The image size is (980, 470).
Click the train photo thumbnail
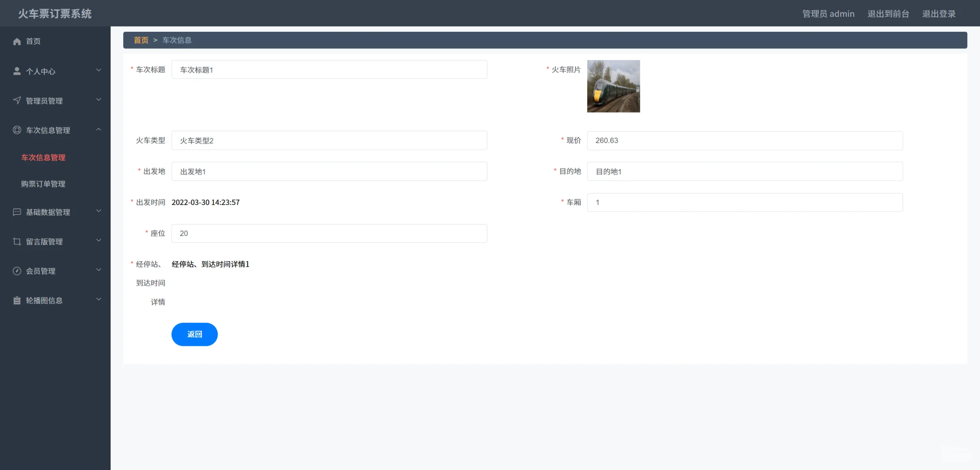click(x=613, y=87)
